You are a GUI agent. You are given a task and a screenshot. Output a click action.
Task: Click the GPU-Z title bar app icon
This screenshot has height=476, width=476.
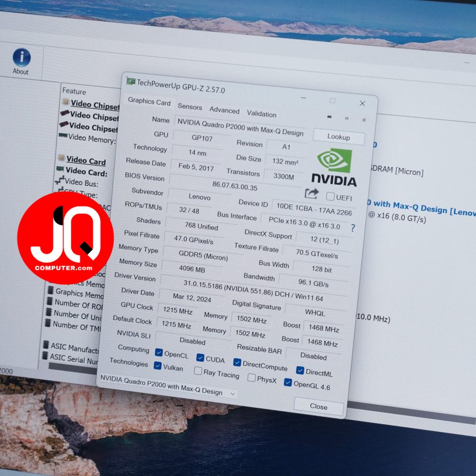(x=131, y=81)
